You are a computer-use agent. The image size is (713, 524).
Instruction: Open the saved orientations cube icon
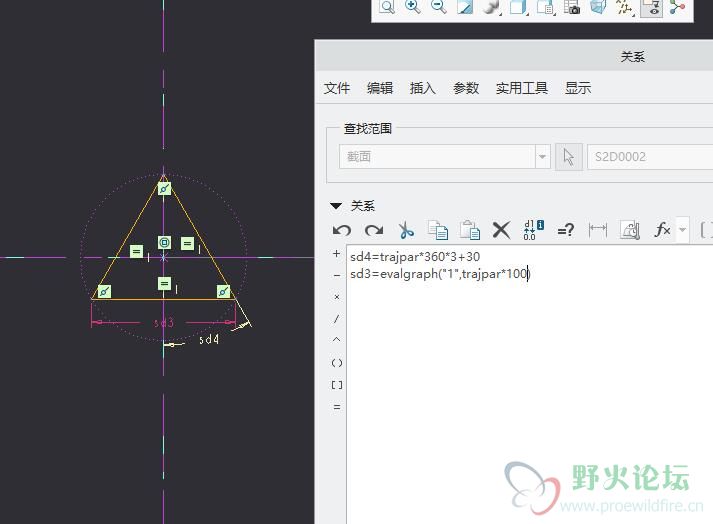(518, 7)
